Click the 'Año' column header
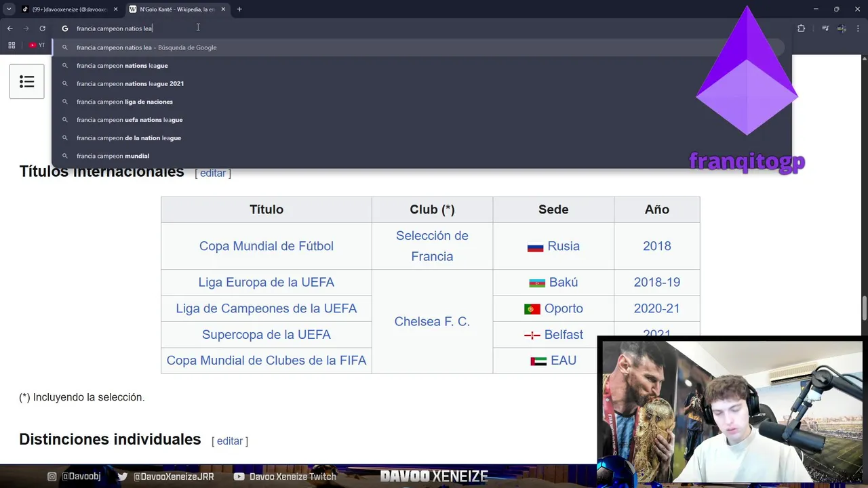868x488 pixels. pos(657,209)
